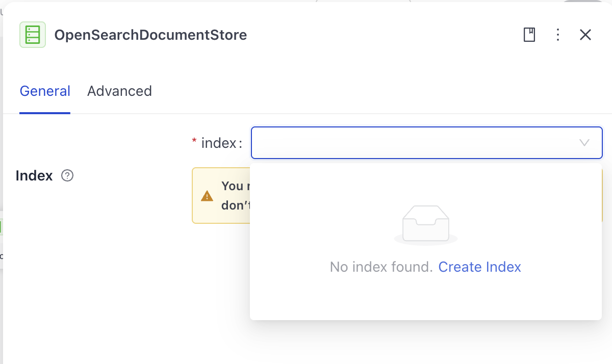The width and height of the screenshot is (612, 364).
Task: Click the green OpenSearchDocumentStore component icon
Action: [x=33, y=35]
